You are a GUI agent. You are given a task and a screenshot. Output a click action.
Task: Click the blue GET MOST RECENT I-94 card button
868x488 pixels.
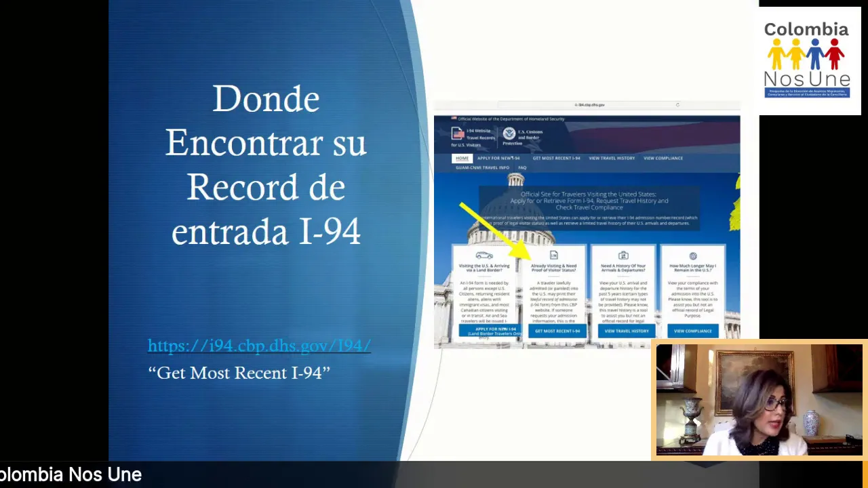pyautogui.click(x=557, y=331)
